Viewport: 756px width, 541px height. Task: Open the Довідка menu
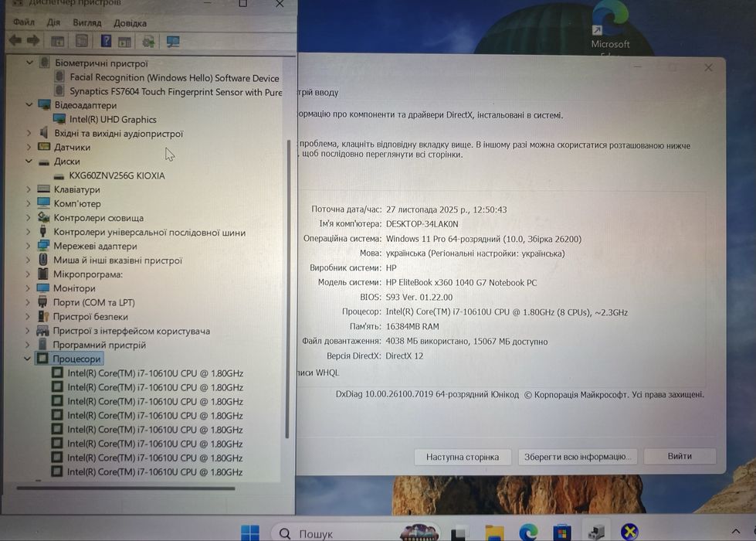point(130,23)
